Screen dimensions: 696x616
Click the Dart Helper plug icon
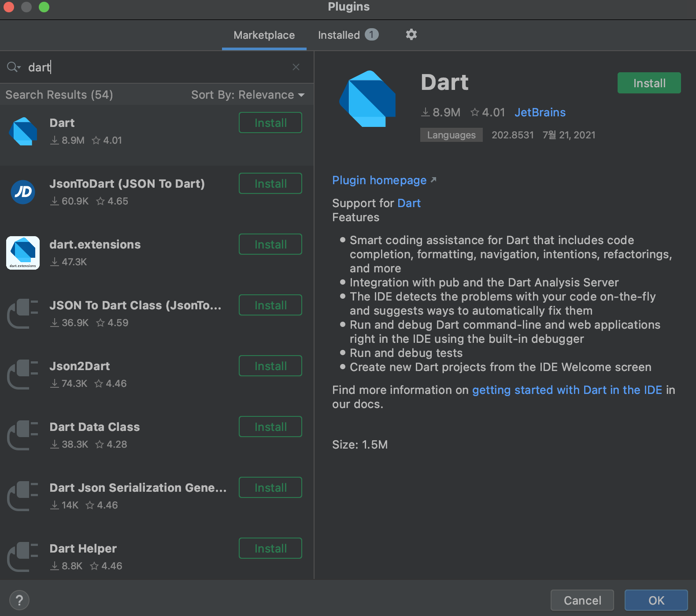[x=23, y=557]
